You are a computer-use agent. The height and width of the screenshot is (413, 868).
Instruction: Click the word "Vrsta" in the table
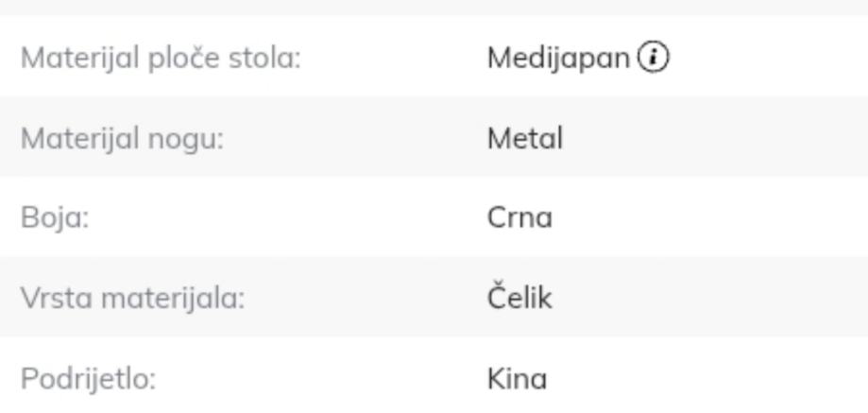(50, 300)
